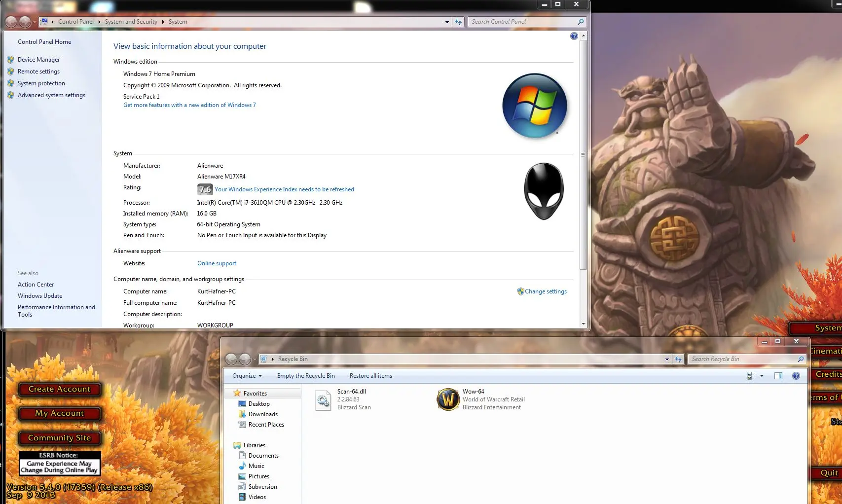Click search magnifier in Control Panel
The image size is (842, 504).
[581, 22]
